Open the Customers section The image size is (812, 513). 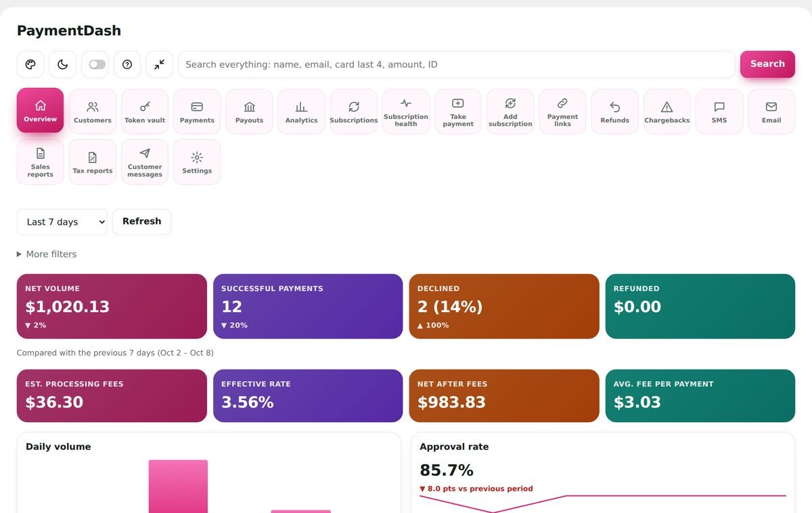tap(93, 111)
